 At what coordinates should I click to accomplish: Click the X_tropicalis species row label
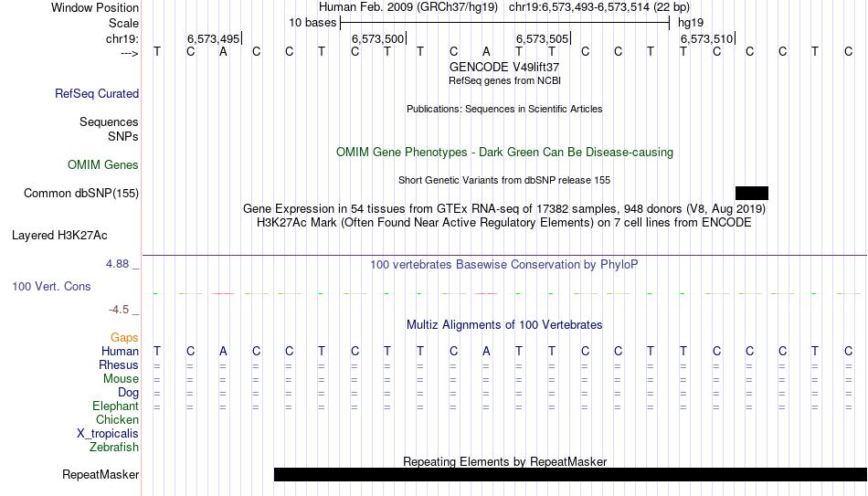pos(108,434)
